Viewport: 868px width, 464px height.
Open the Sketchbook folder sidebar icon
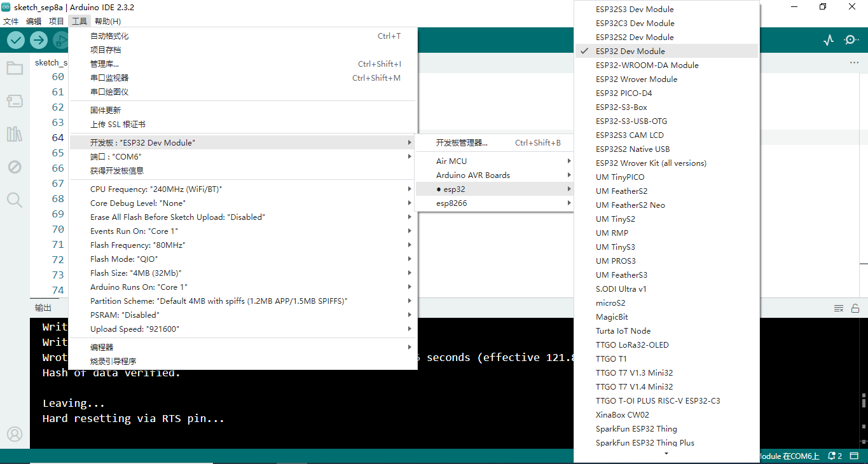click(15, 68)
